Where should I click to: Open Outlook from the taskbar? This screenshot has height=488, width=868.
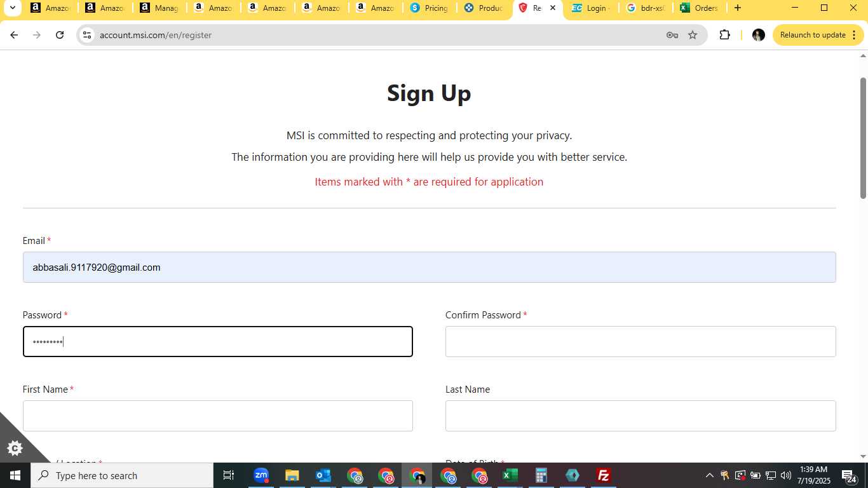coord(323,475)
